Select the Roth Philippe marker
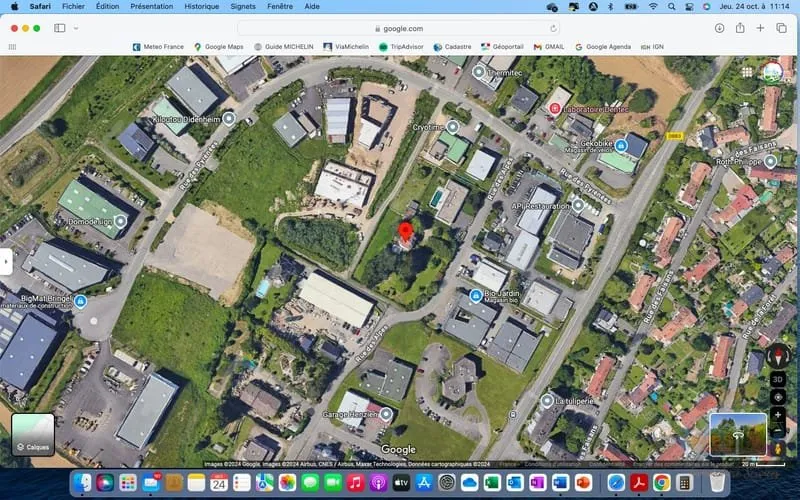The height and width of the screenshot is (500, 800). coord(770,162)
